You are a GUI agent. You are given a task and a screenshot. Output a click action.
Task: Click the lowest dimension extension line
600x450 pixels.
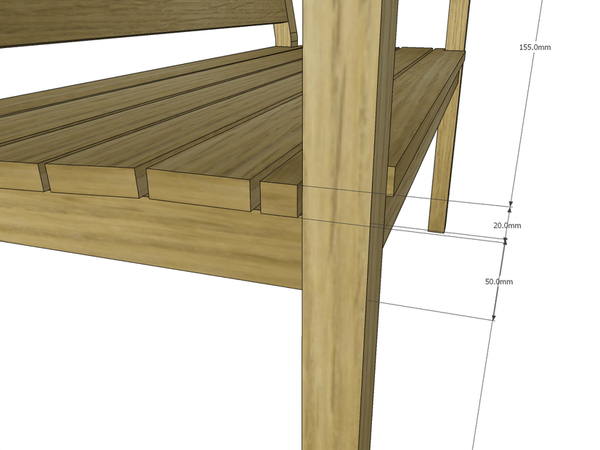pos(430,308)
